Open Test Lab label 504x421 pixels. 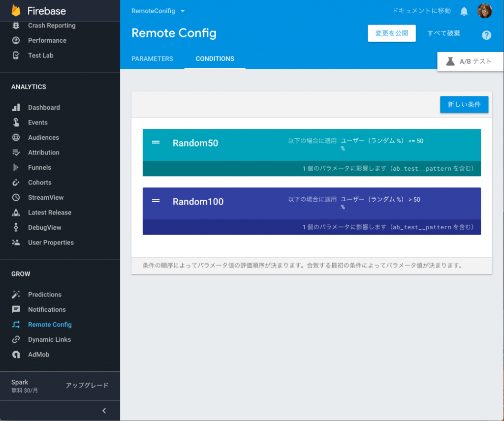(40, 55)
